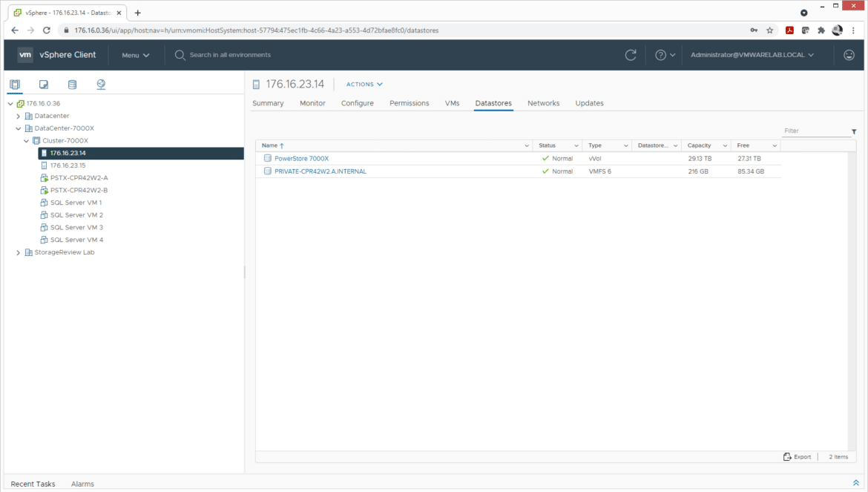Viewport: 868px width, 492px height.
Task: Open the Free column dropdown arrow
Action: 775,145
